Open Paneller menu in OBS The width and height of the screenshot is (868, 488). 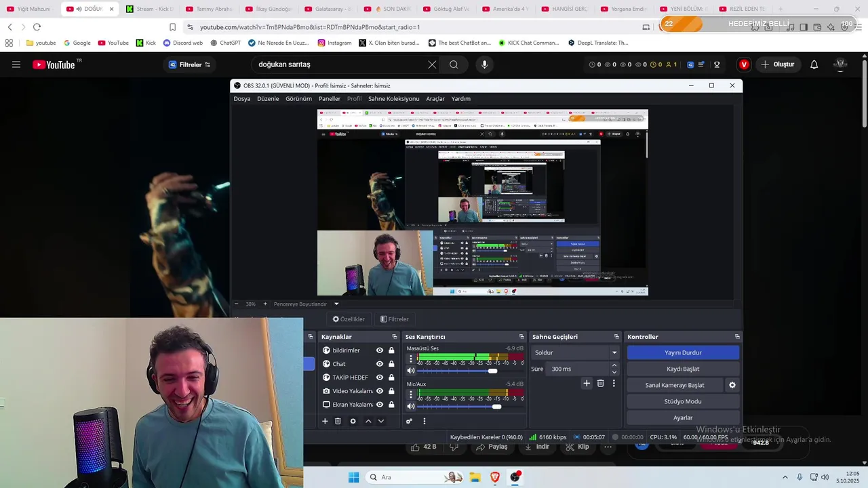pyautogui.click(x=330, y=98)
